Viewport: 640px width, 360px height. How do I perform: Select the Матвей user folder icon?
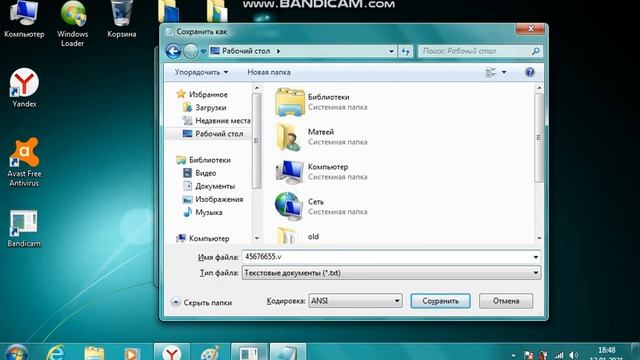point(289,137)
